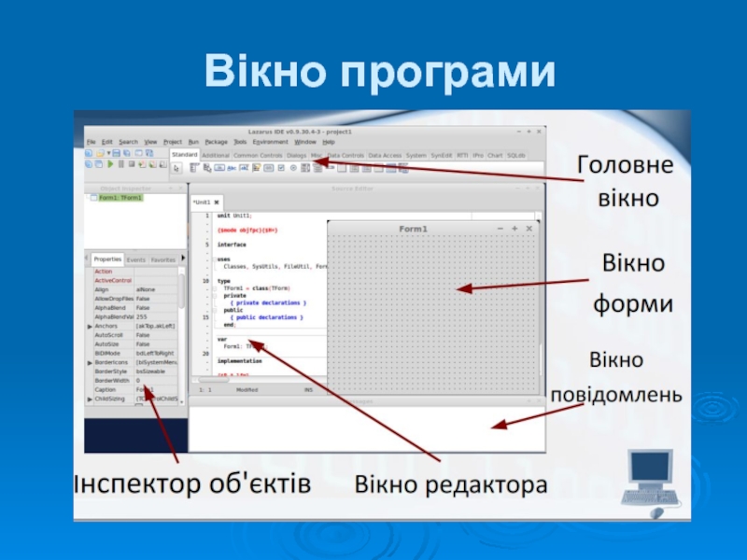Click the Save toolbar icon
The width and height of the screenshot is (747, 560).
tap(116, 153)
